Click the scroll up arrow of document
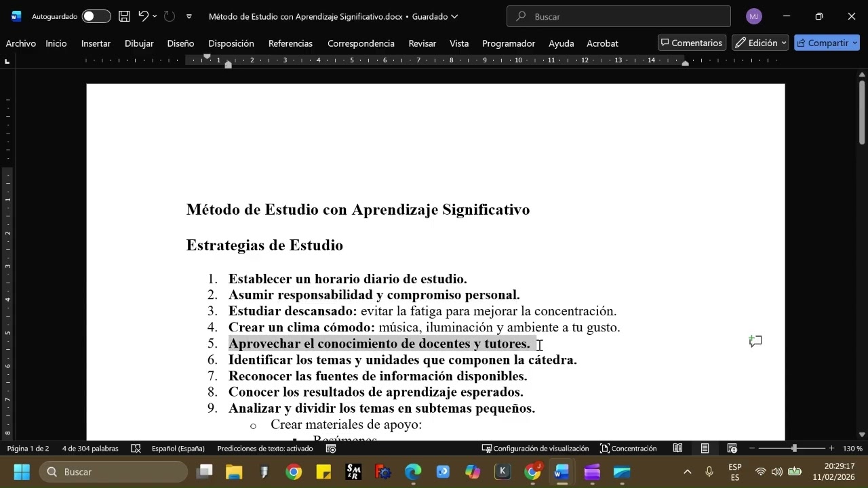 coord(862,73)
